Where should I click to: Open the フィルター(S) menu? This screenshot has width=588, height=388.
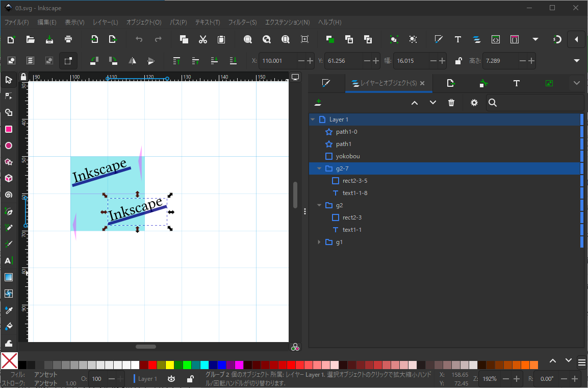pos(243,22)
